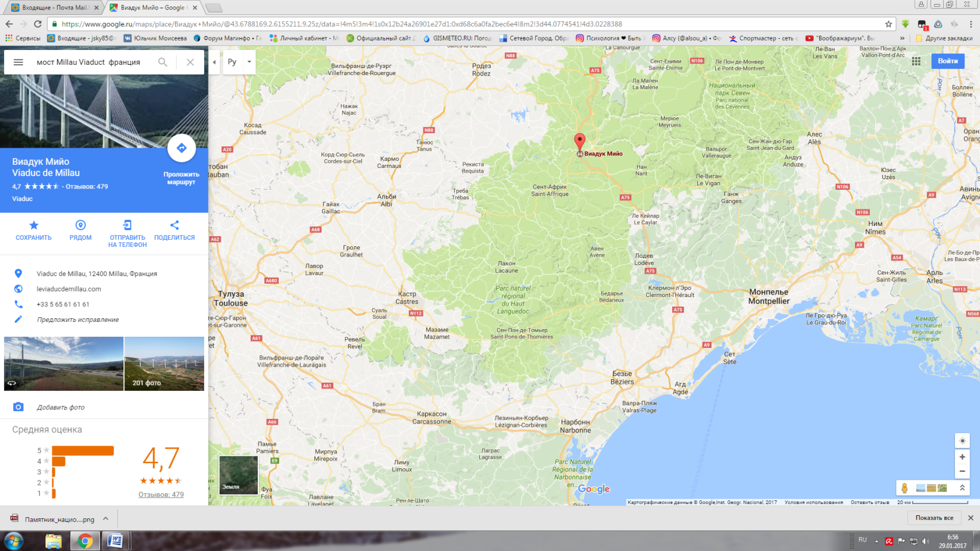This screenshot has height=551, width=980.
Task: Click Показать все downloads button
Action: (934, 518)
